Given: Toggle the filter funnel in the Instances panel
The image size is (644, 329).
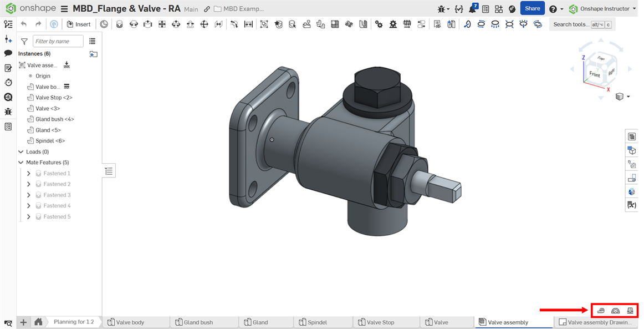Looking at the screenshot, I should coord(23,41).
